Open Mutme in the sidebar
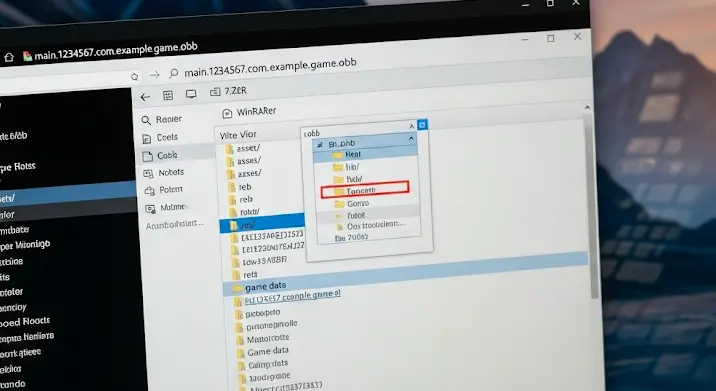This screenshot has height=391, width=716. point(165,208)
